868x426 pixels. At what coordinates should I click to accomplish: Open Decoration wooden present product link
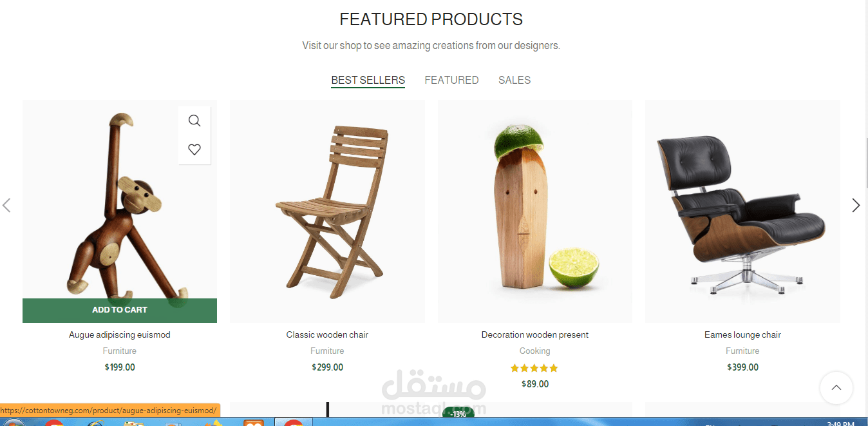point(535,334)
